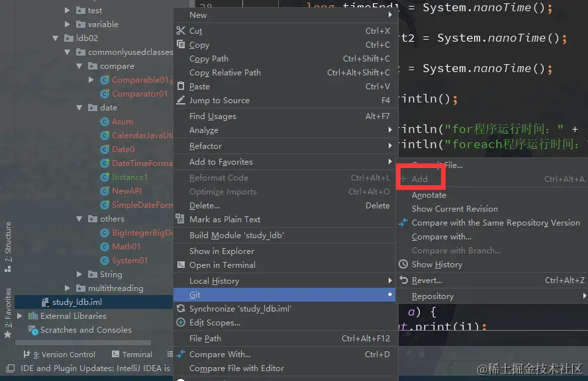Screen dimensions: 588x381
Task: Click the Asum class icon
Action: click(105, 122)
